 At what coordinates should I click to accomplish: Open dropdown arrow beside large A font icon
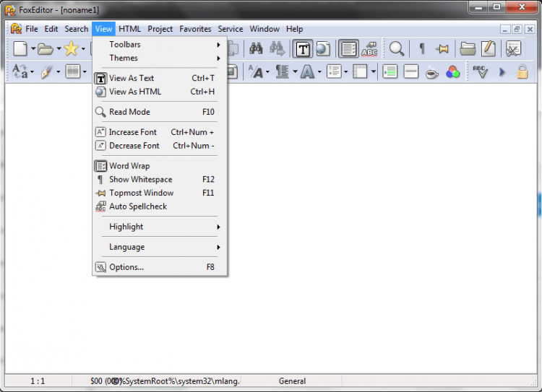pyautogui.click(x=319, y=72)
